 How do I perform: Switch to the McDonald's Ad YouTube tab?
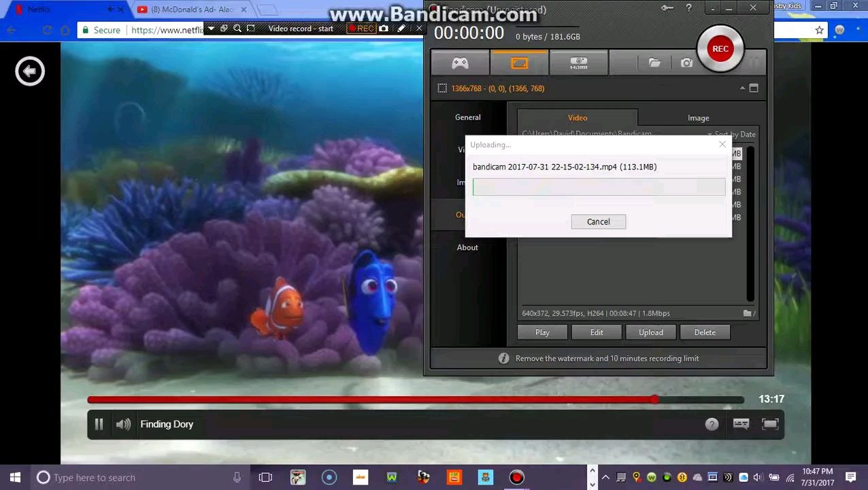pos(193,10)
